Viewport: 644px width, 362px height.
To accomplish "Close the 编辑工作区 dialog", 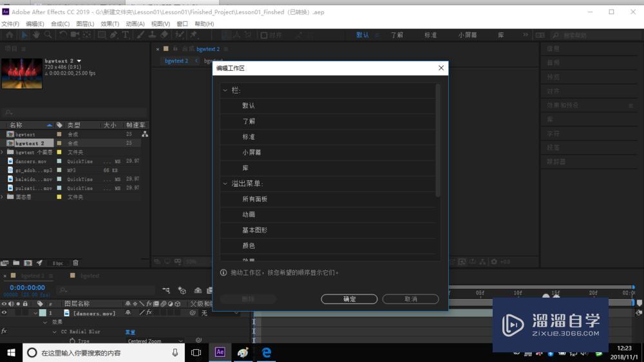I will (441, 68).
